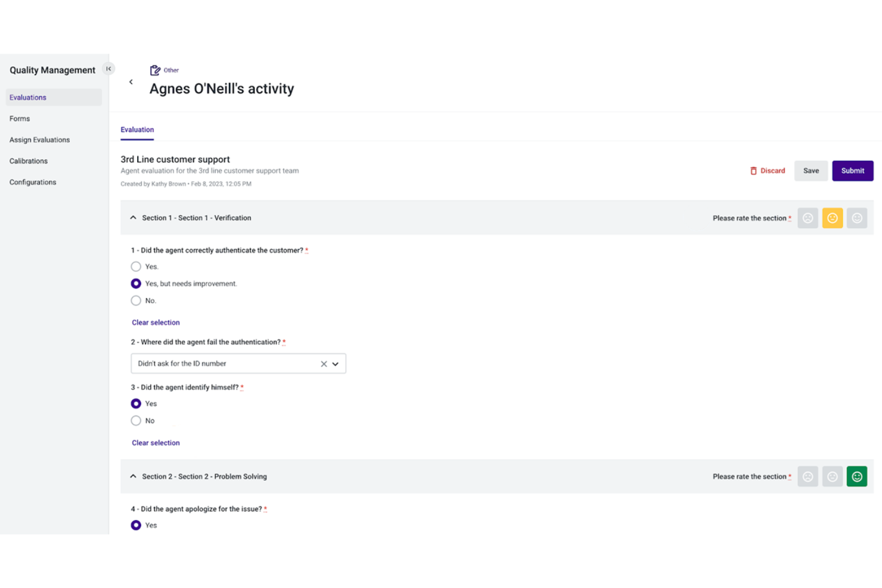The image size is (882, 588).
Task: Click the green happy face on Section 2
Action: click(856, 476)
